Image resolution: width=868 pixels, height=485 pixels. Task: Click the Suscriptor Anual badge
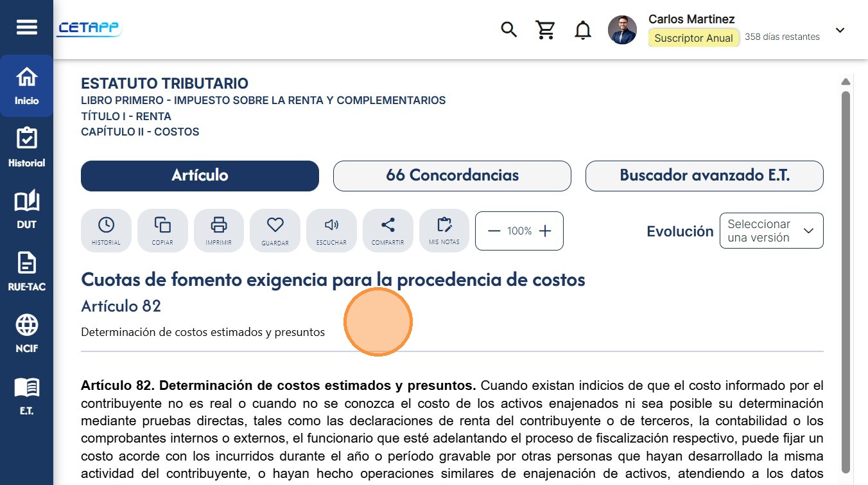pyautogui.click(x=693, y=38)
